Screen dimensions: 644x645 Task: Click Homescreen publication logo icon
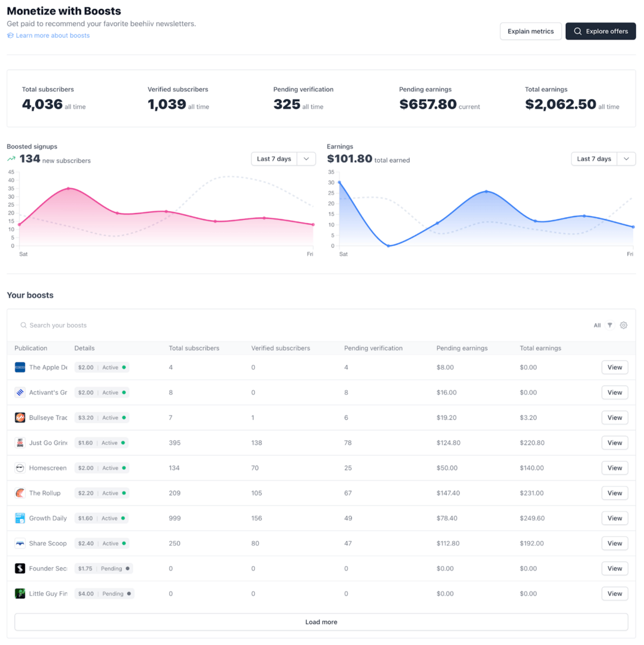pos(20,468)
